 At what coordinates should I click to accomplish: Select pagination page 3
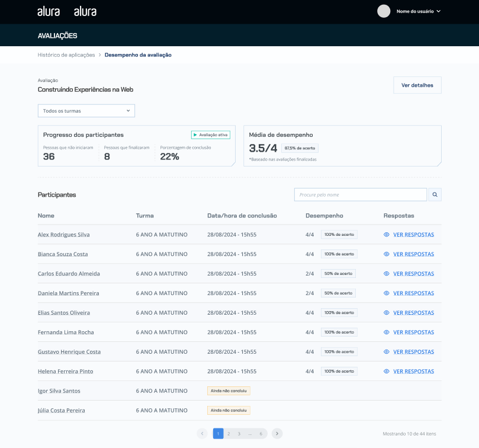[x=239, y=434]
